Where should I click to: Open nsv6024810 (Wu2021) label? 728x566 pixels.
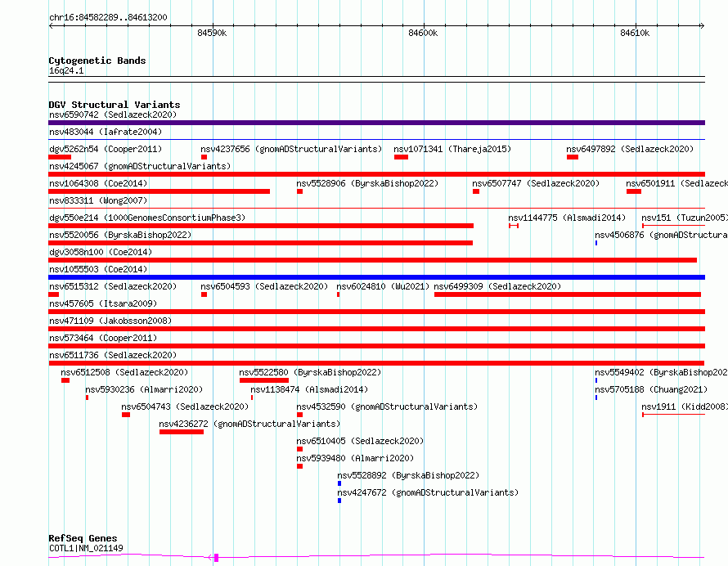[383, 286]
